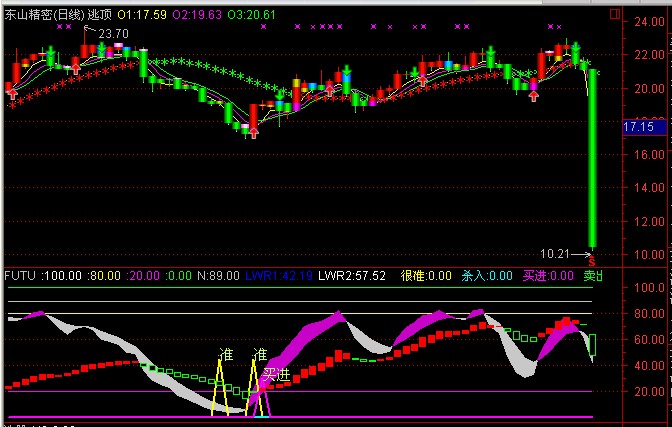The image size is (672, 427).
Task: Click the 10.21 low price marker
Action: pyautogui.click(x=554, y=254)
